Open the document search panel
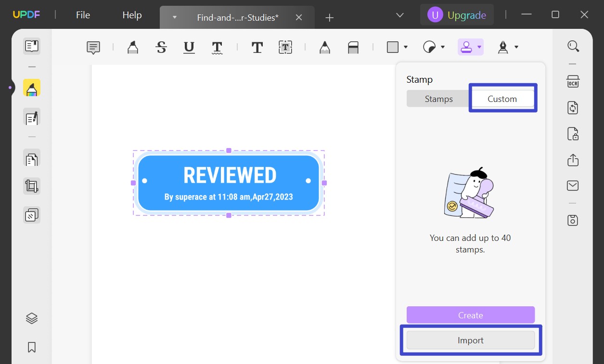This screenshot has width=604, height=364. (x=573, y=46)
